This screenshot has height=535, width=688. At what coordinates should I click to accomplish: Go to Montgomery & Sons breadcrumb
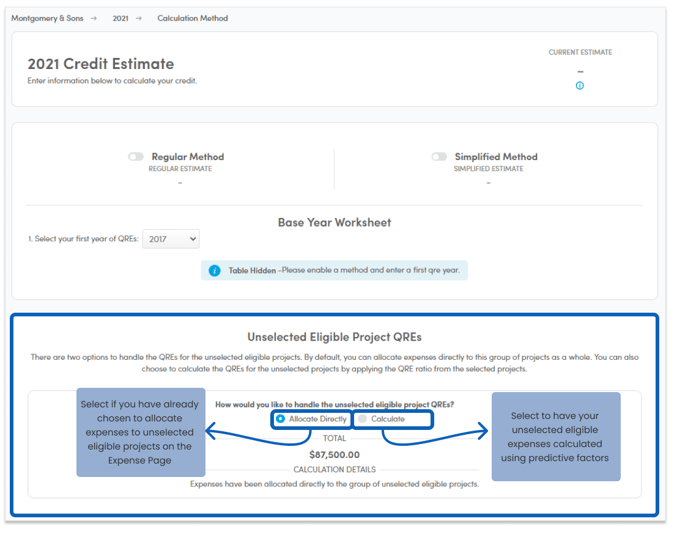[x=47, y=18]
